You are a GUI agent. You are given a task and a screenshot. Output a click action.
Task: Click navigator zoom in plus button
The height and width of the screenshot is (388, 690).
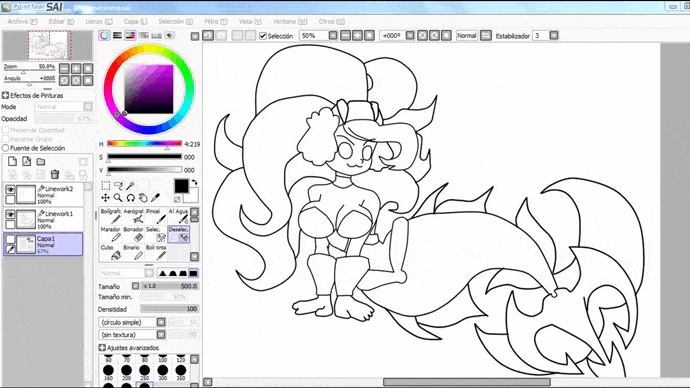(76, 69)
